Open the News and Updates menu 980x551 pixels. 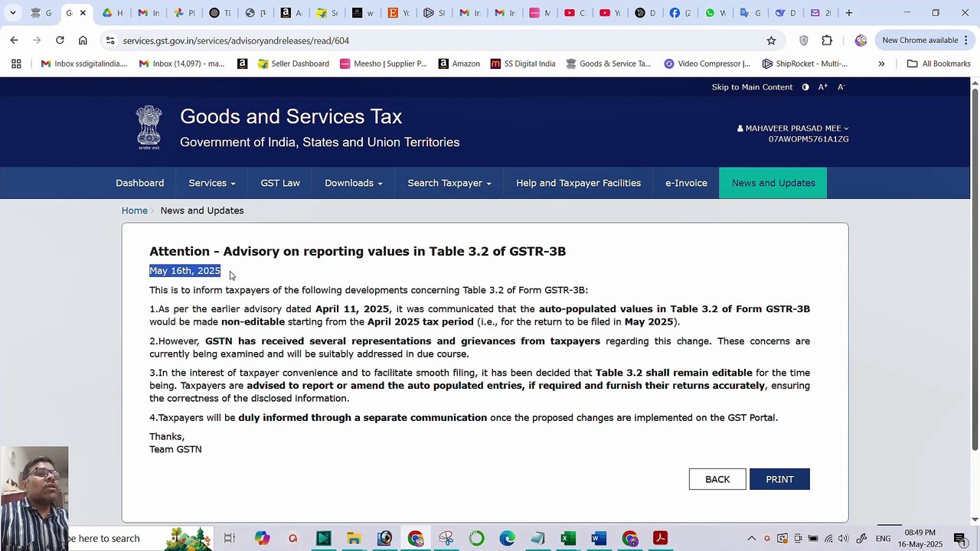(x=773, y=183)
